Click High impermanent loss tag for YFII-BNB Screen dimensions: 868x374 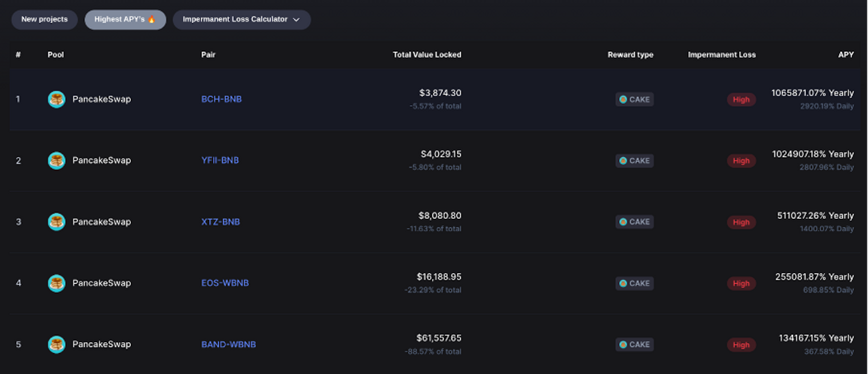pos(741,161)
